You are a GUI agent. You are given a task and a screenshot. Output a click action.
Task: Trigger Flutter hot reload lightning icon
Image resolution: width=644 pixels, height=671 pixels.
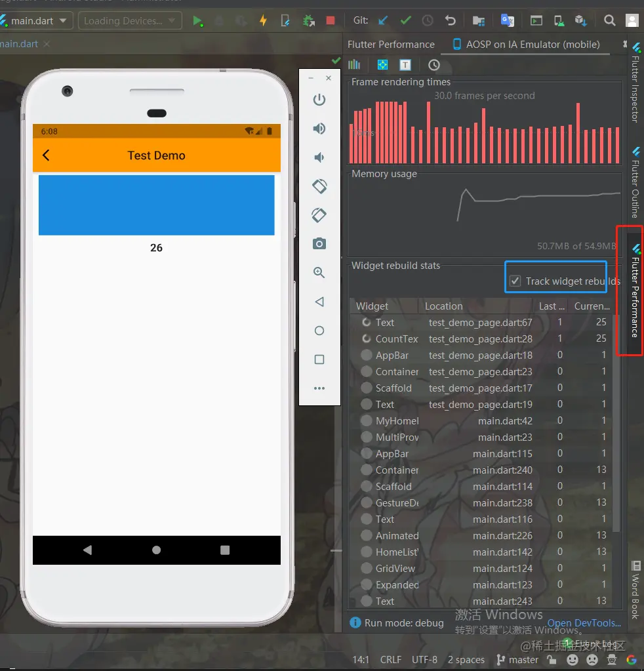pos(263,20)
